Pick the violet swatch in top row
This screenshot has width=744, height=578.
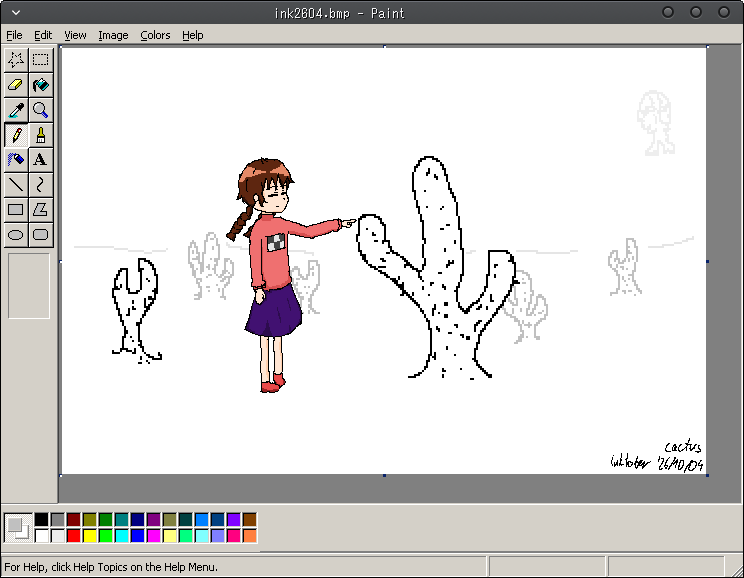[x=233, y=520]
